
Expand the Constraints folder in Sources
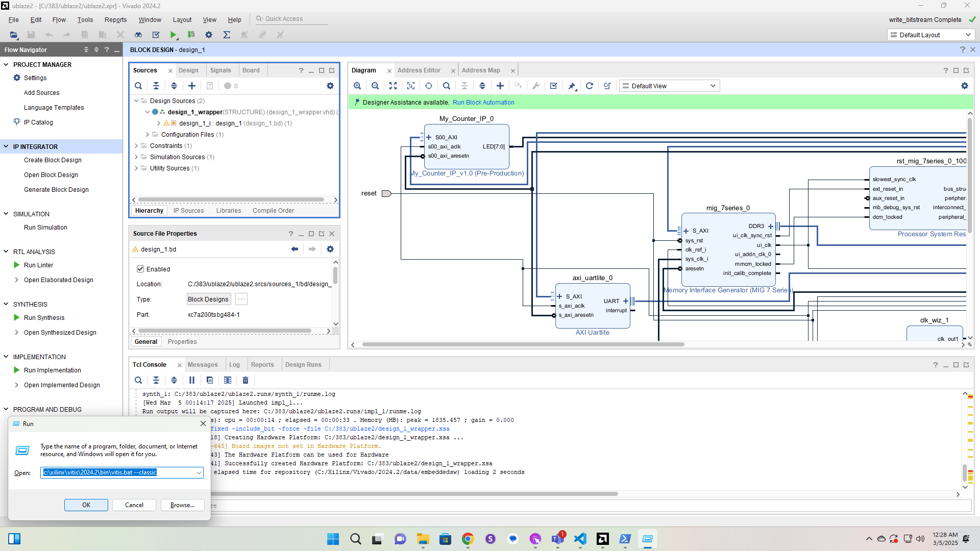click(136, 146)
